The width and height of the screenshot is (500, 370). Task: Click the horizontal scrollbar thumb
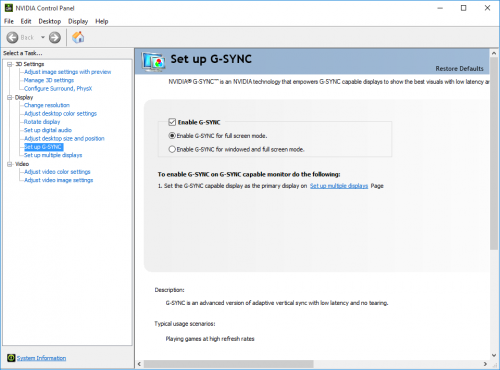pyautogui.click(x=229, y=364)
